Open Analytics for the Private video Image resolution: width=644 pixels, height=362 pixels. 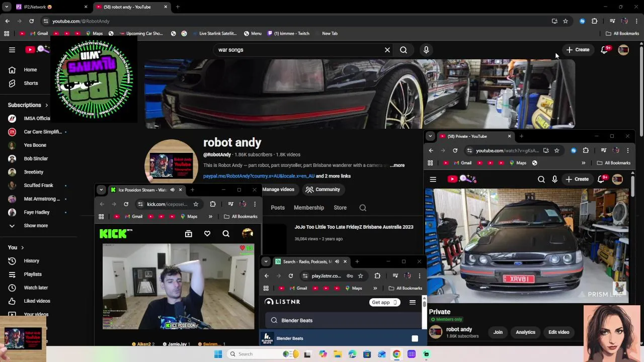525,332
